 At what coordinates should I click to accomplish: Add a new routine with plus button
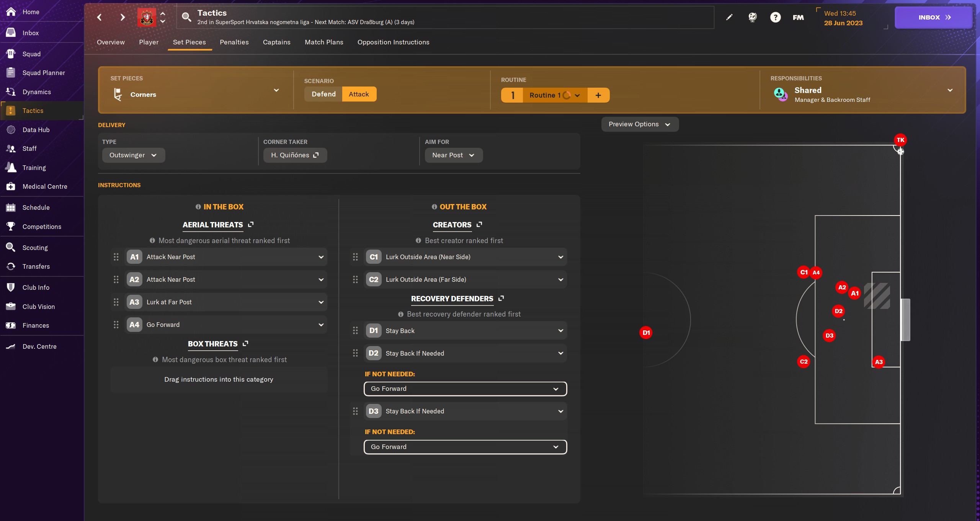click(598, 95)
